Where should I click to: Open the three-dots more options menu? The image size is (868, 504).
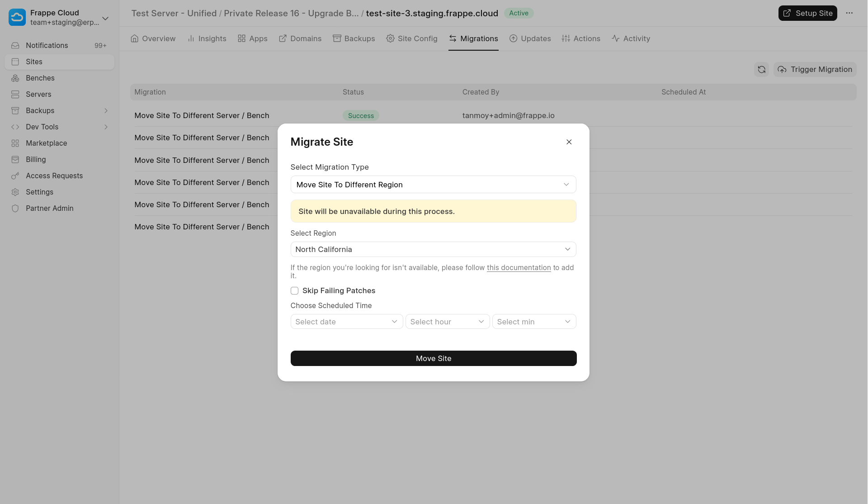point(849,13)
